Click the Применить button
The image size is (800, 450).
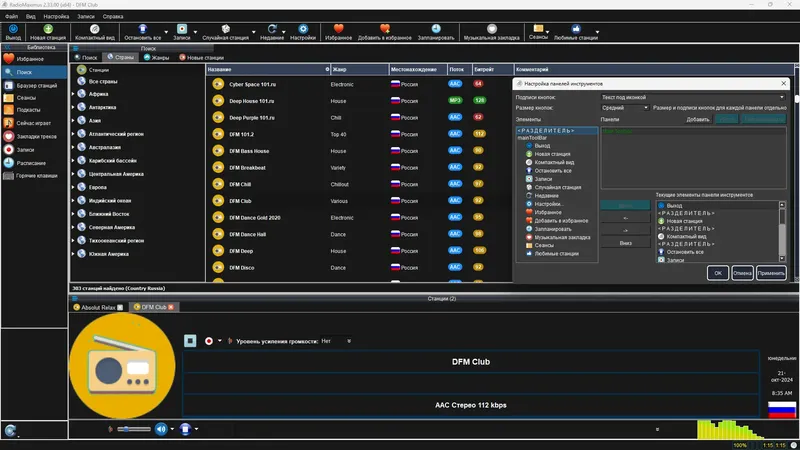[x=771, y=273]
